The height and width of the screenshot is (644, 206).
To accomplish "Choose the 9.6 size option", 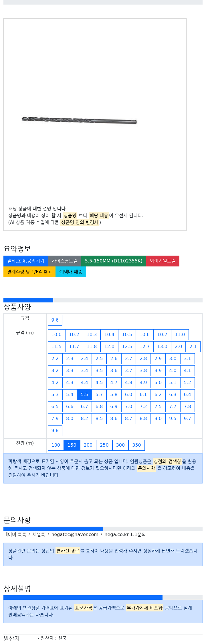I will (55, 320).
